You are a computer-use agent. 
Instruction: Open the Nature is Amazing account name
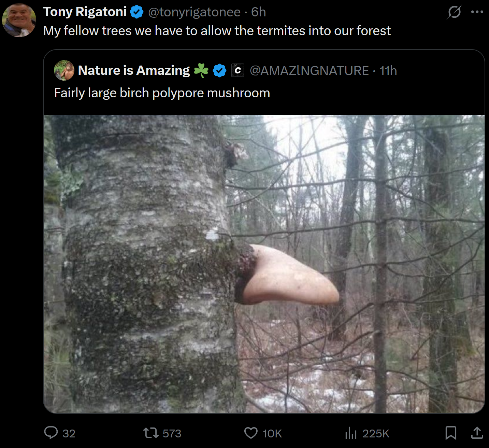click(x=134, y=70)
